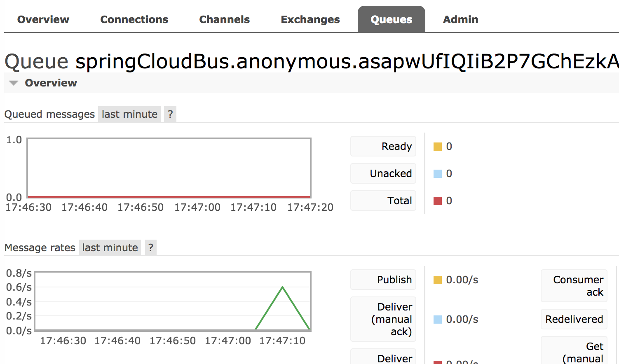Open the Exchanges tab

(x=310, y=19)
